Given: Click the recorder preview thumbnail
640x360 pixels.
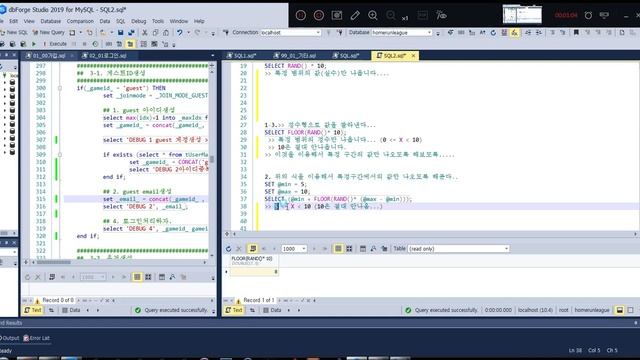Looking at the screenshot, I should click(x=522, y=15).
